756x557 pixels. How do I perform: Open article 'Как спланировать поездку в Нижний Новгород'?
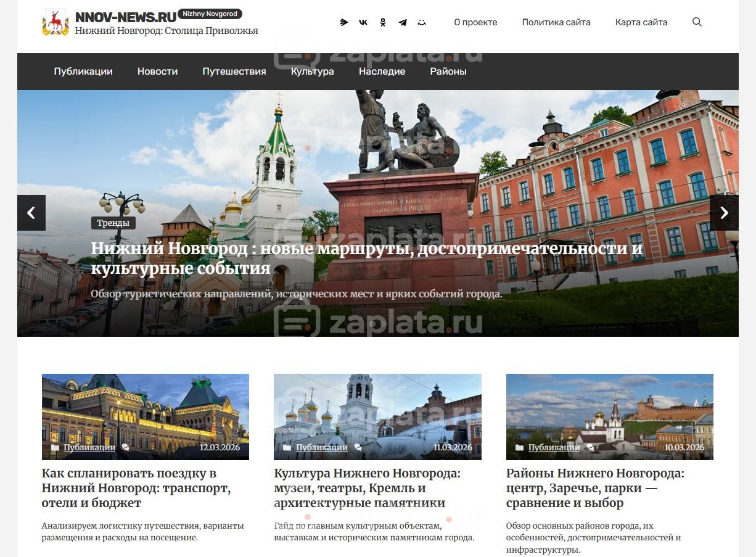[136, 489]
